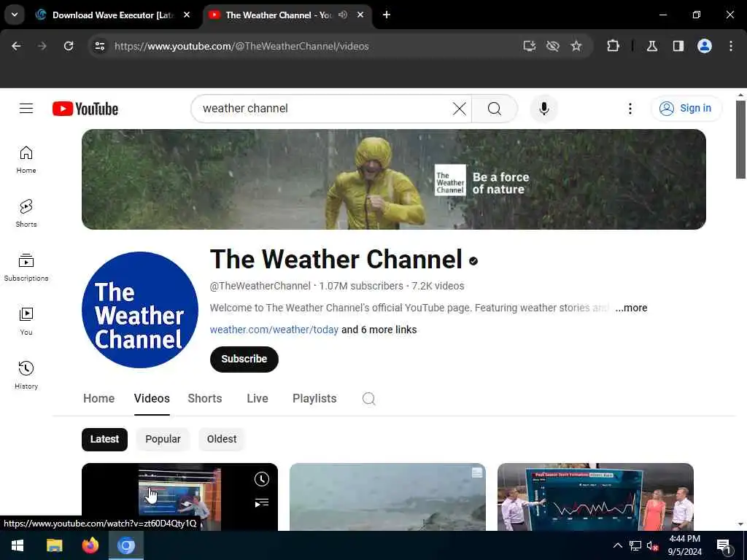This screenshot has width=747, height=560.
Task: Subscribe to The Weather Channel
Action: pos(244,359)
